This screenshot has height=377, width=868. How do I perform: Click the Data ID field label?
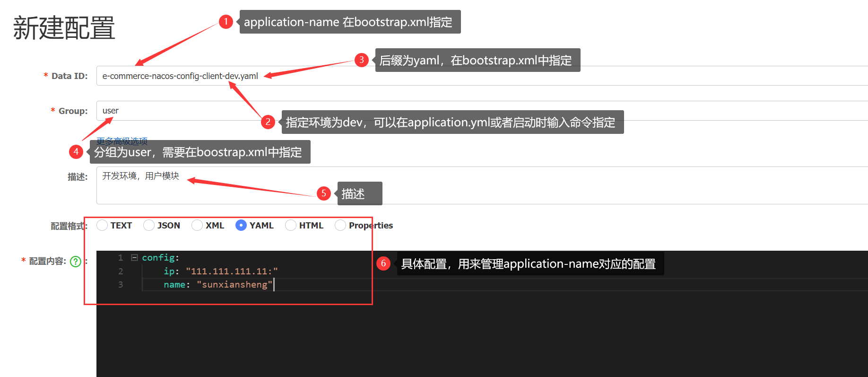coord(69,76)
